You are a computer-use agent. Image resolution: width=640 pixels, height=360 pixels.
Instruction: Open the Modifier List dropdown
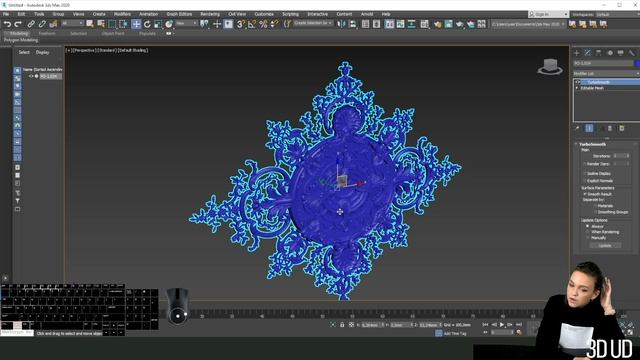tap(606, 73)
